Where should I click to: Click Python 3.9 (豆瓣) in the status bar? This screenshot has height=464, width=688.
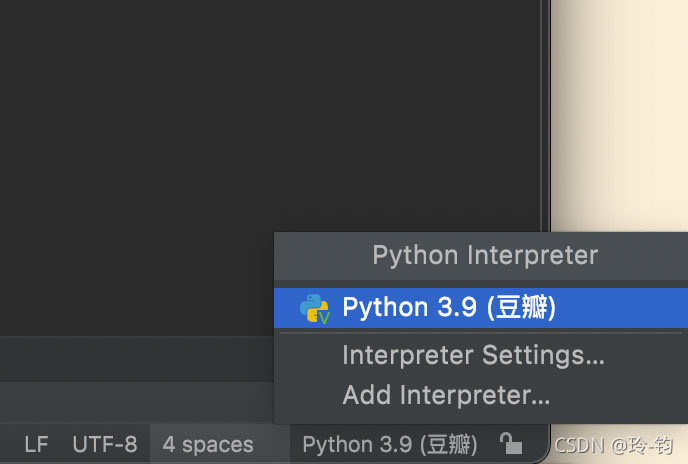390,444
